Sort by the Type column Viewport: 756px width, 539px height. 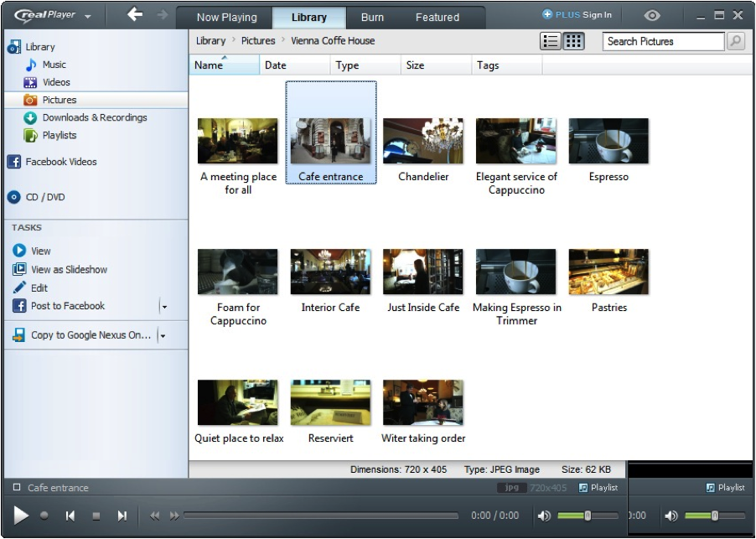click(x=365, y=65)
